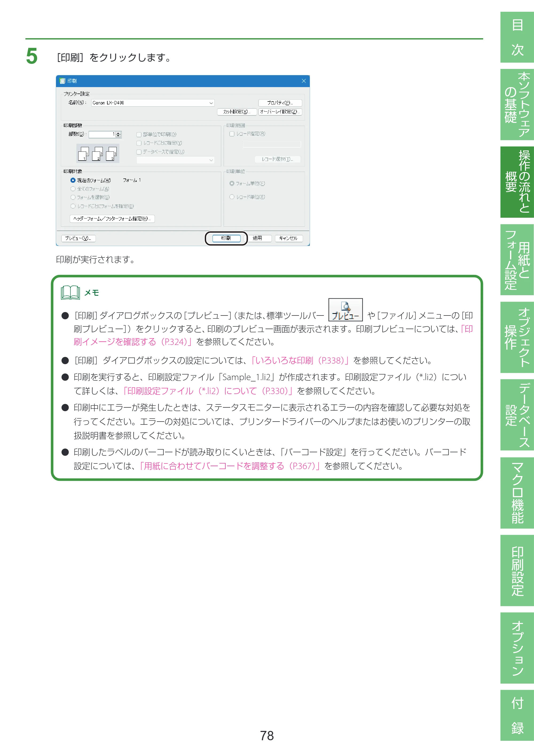Open the 印刷イメージを確認する (P.324) link
The image size is (534, 756).
(132, 342)
